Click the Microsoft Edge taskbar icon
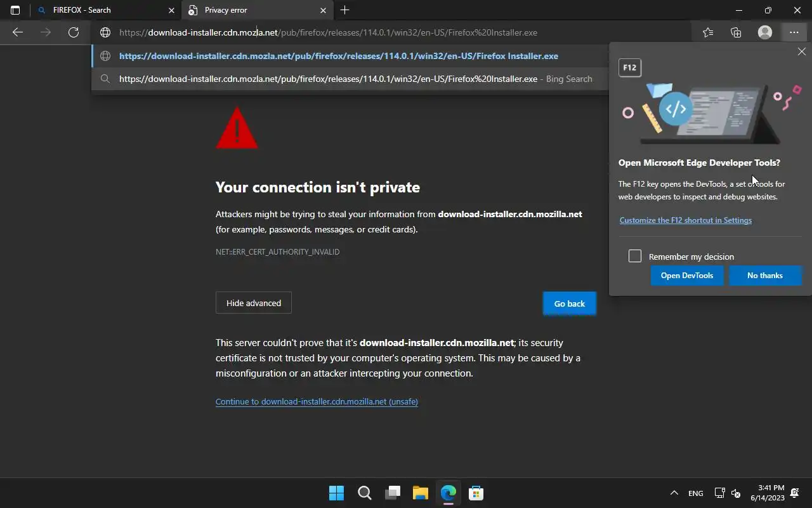 (449, 493)
